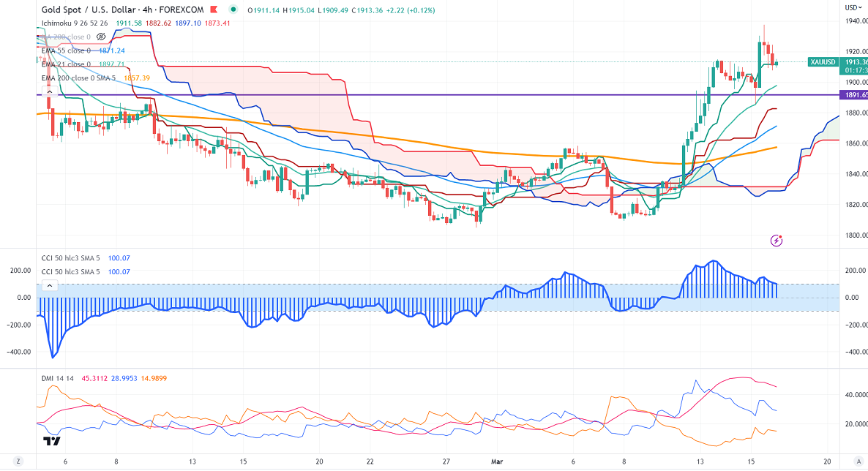Click the TradingView logo
Screen dimensions: 868x471
[x=51, y=440]
